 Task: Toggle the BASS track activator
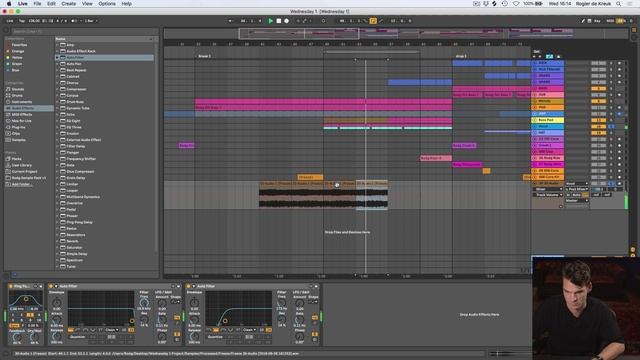click(598, 89)
